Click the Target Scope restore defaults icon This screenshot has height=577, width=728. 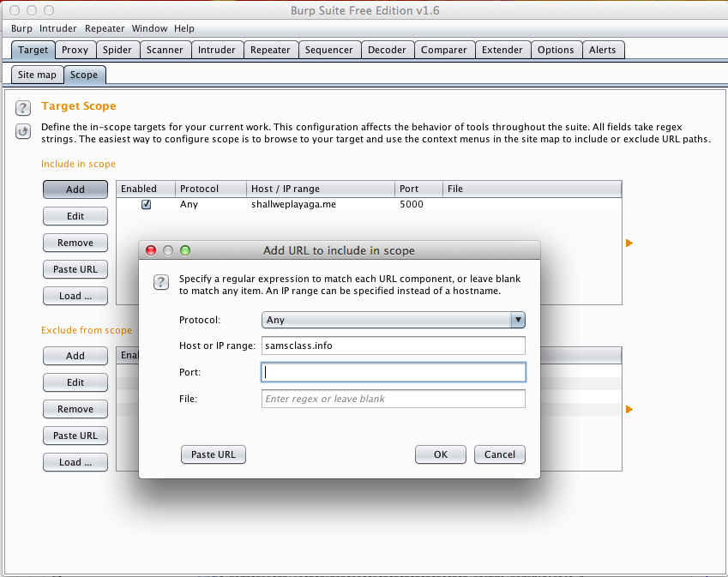[x=23, y=131]
